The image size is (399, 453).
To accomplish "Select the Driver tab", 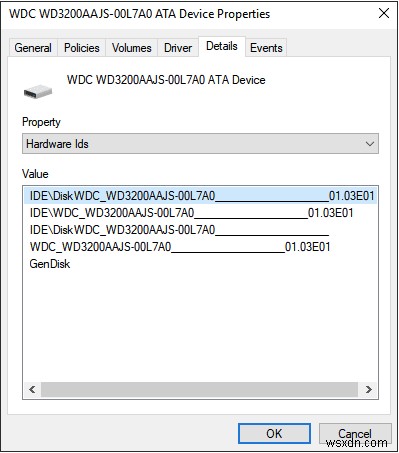I will coord(178,48).
